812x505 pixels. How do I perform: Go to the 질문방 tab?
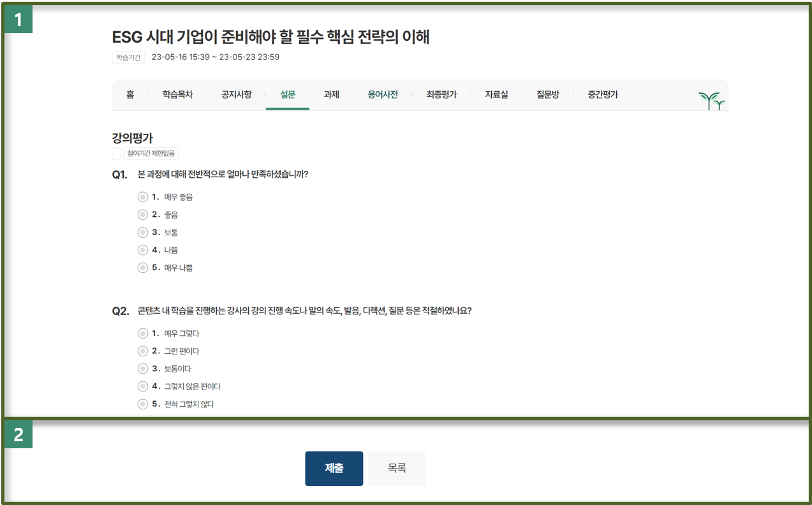[x=548, y=94]
